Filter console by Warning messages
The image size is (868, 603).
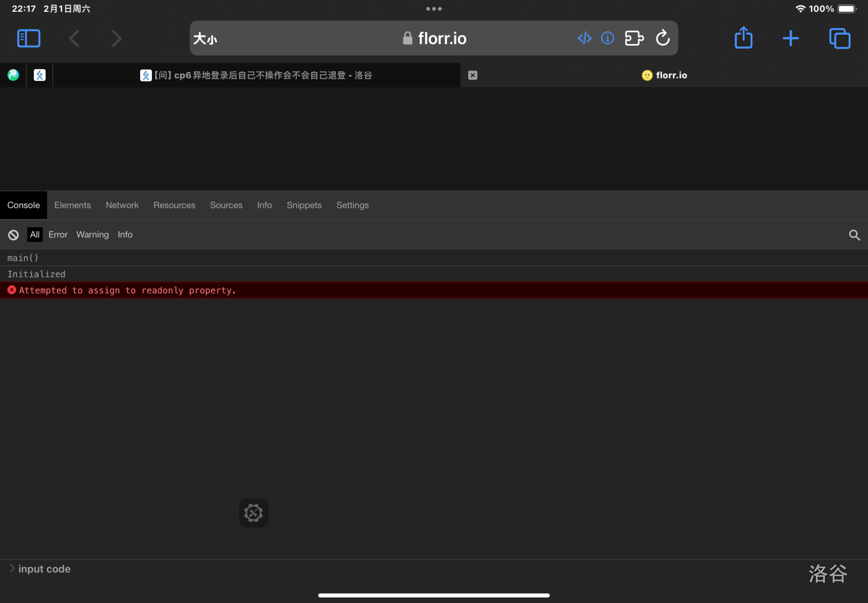92,235
